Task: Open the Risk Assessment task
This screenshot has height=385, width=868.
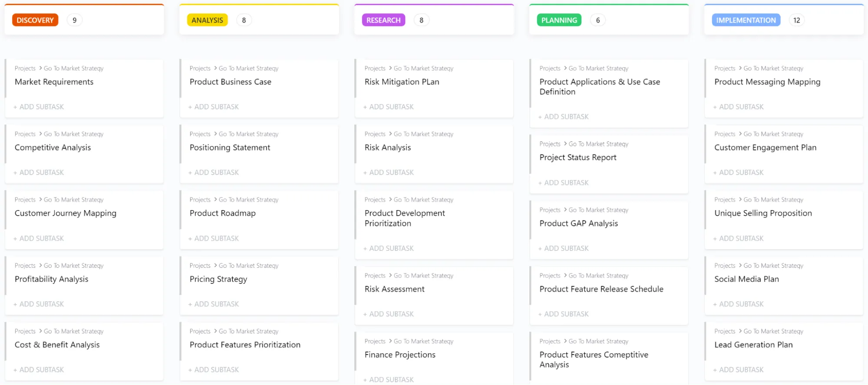Action: pyautogui.click(x=395, y=289)
